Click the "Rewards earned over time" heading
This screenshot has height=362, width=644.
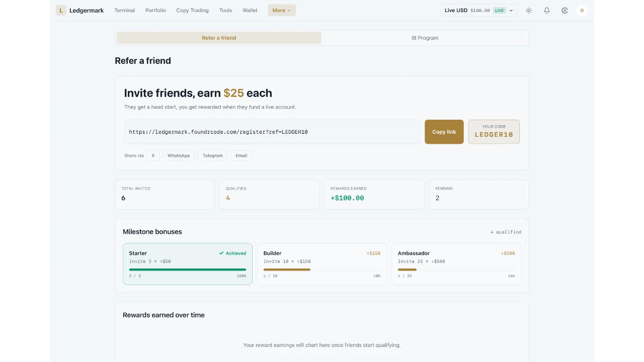[x=164, y=315]
